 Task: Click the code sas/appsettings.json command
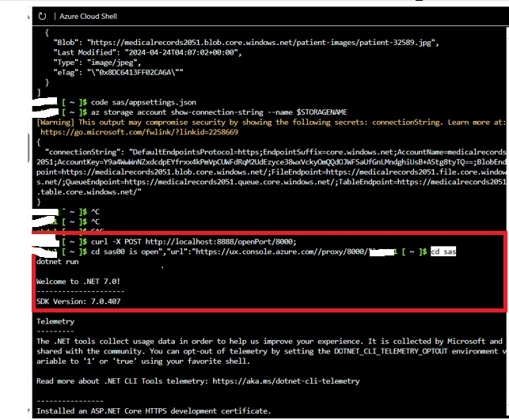pos(143,103)
